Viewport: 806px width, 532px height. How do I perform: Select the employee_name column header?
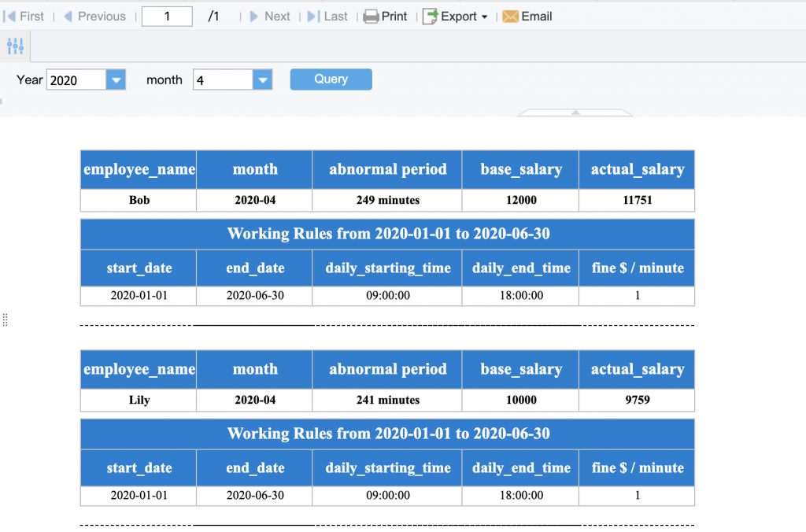click(138, 169)
